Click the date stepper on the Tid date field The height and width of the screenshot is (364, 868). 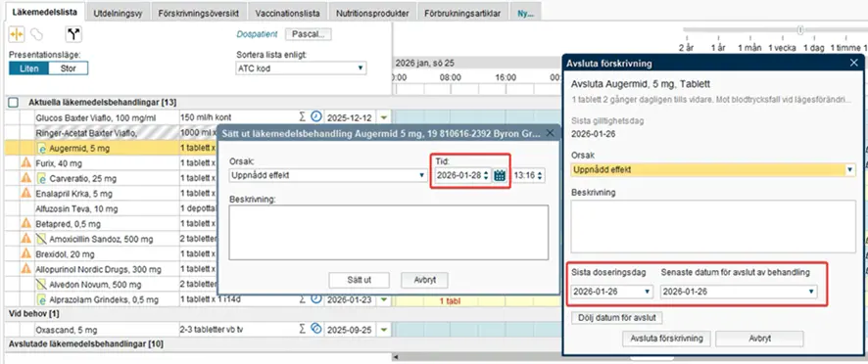click(486, 175)
